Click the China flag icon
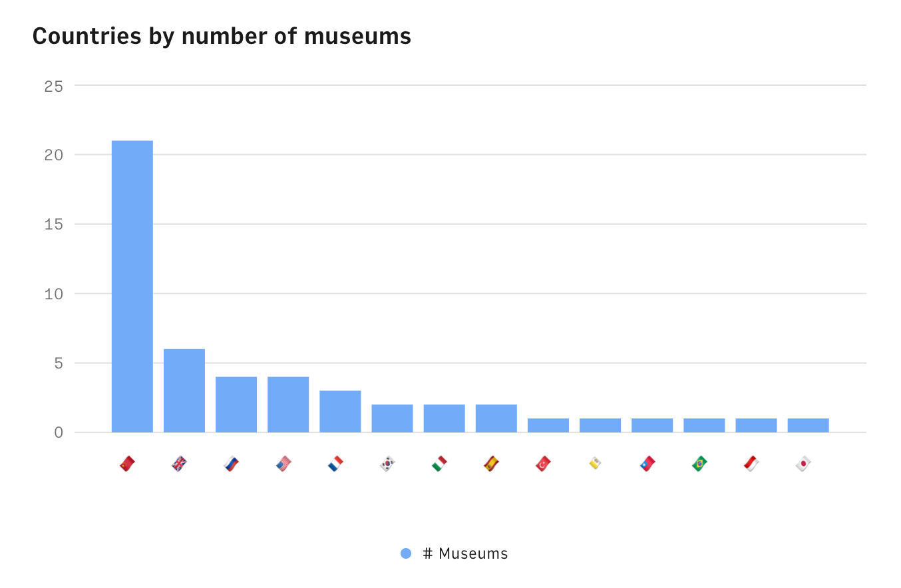The width and height of the screenshot is (901, 588). [127, 464]
